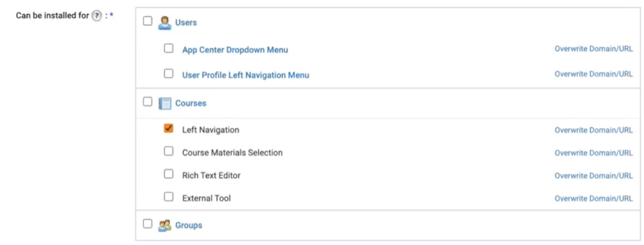644x245 pixels.
Task: Click App Center Dropdown Menu link
Action: tap(235, 50)
